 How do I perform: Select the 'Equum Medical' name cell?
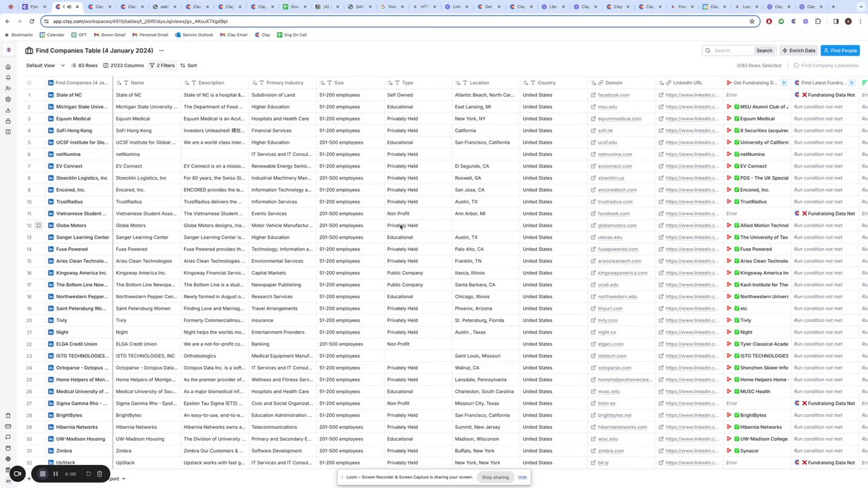pyautogui.click(x=146, y=119)
